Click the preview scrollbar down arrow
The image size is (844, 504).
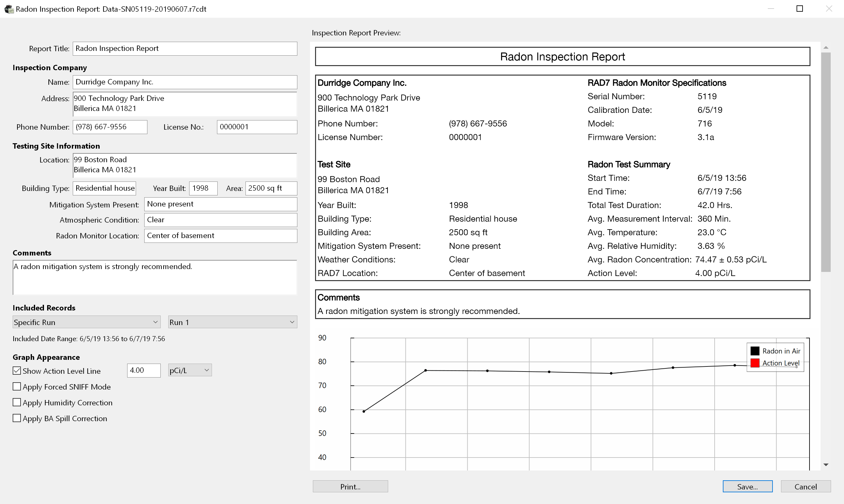826,464
